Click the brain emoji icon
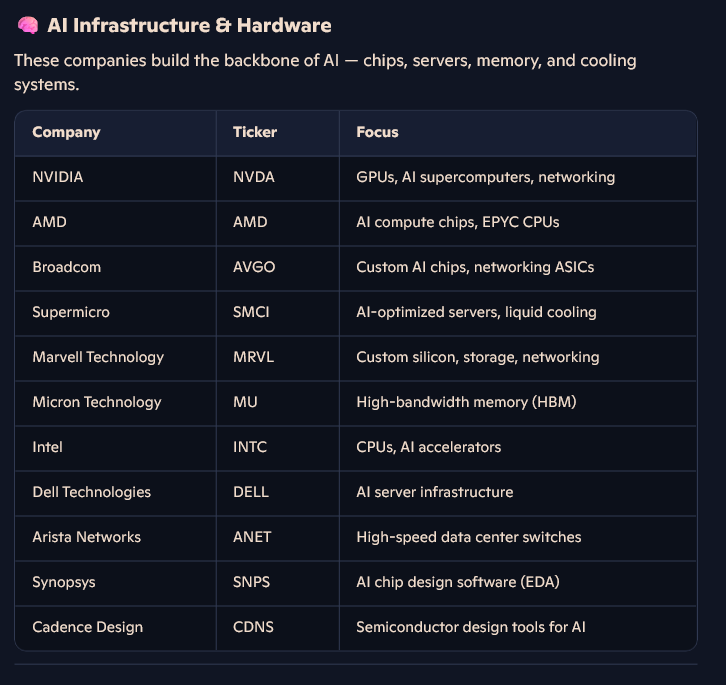 28,25
